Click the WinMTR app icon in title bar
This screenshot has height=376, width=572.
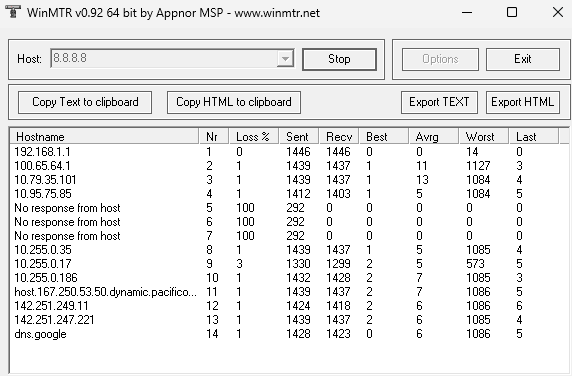(x=13, y=12)
